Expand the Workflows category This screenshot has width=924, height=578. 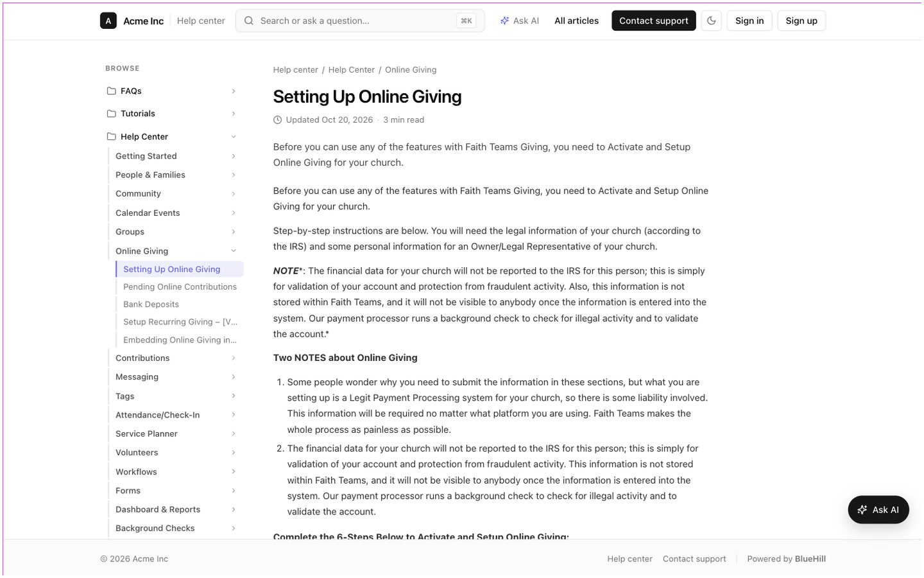176,472
